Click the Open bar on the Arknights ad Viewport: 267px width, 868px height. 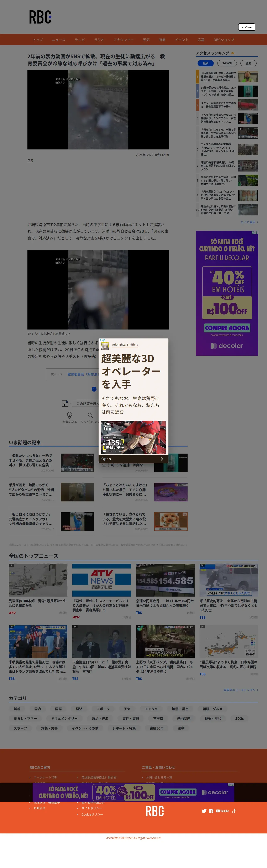pos(133,459)
